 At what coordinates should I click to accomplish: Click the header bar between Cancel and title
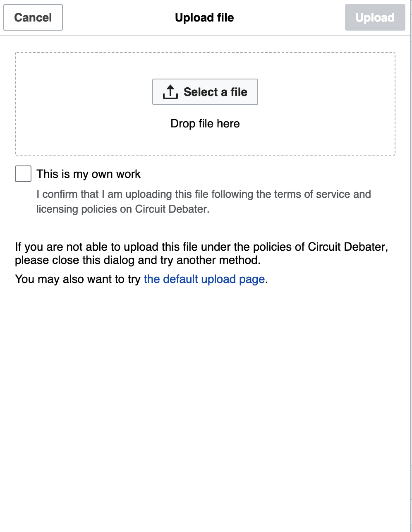click(118, 17)
